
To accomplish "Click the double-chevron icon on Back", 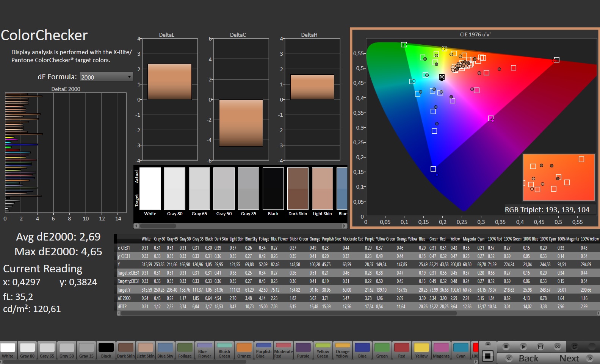I will click(x=509, y=358).
